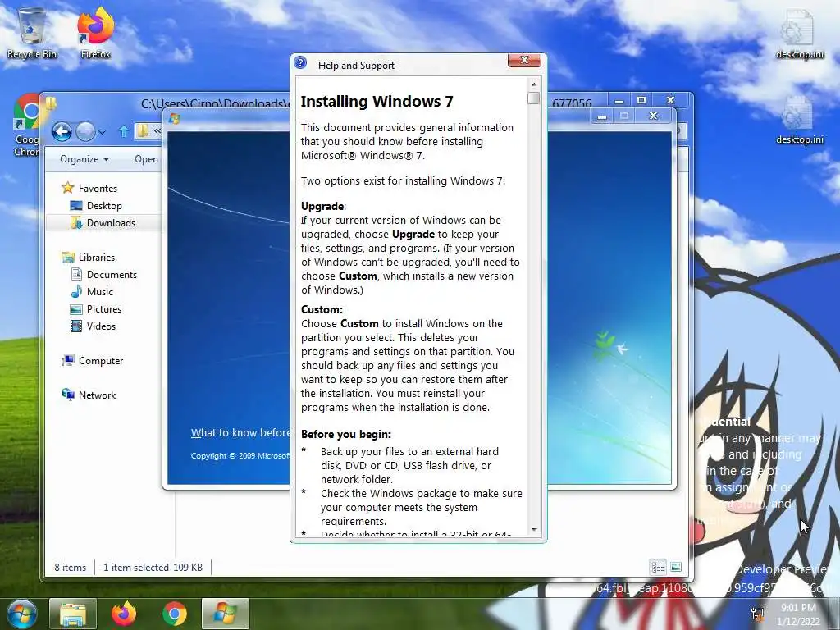The height and width of the screenshot is (630, 840).
Task: Click 'What to know before' installing link
Action: (x=240, y=433)
